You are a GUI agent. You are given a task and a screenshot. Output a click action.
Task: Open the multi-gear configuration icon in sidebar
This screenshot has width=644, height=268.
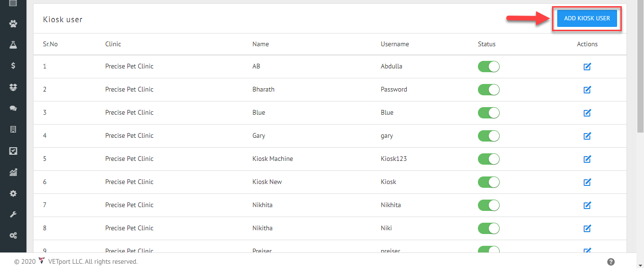tap(13, 235)
